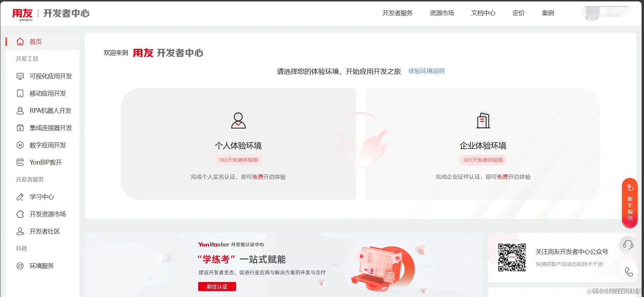Screen dimensions: 644x297
Task: Click the phone contact icon
Action: [629, 272]
